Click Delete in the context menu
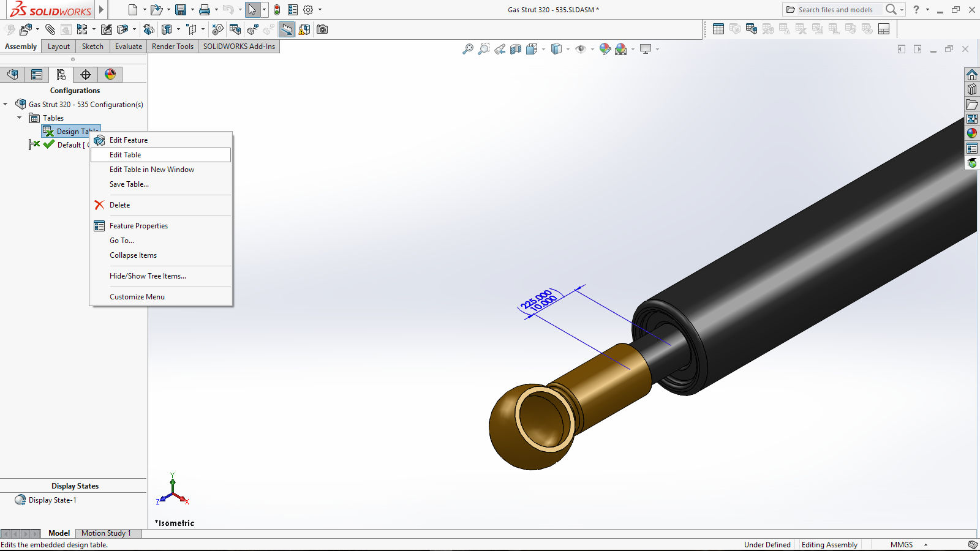980x551 pixels. [x=120, y=205]
